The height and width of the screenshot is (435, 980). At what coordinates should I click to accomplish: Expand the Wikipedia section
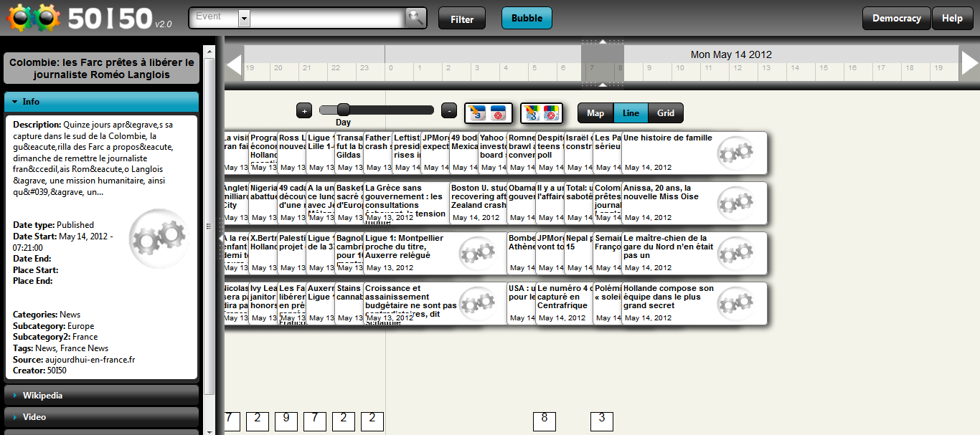click(101, 396)
